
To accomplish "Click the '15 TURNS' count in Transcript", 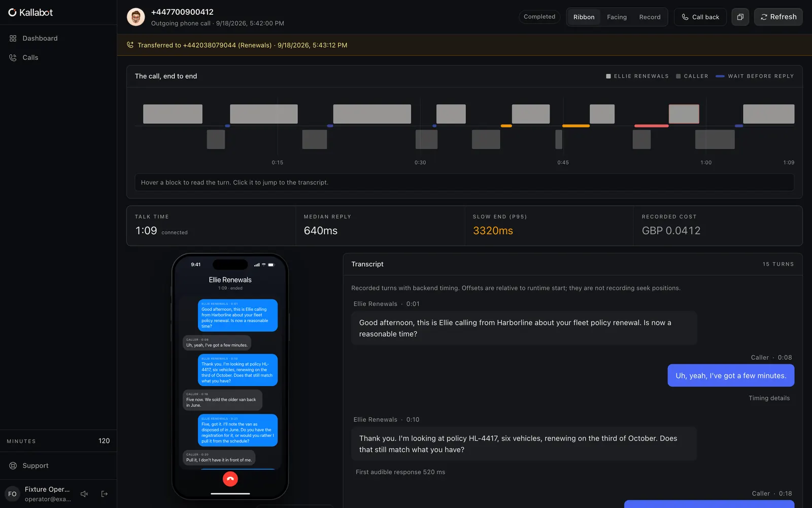I will (x=778, y=264).
